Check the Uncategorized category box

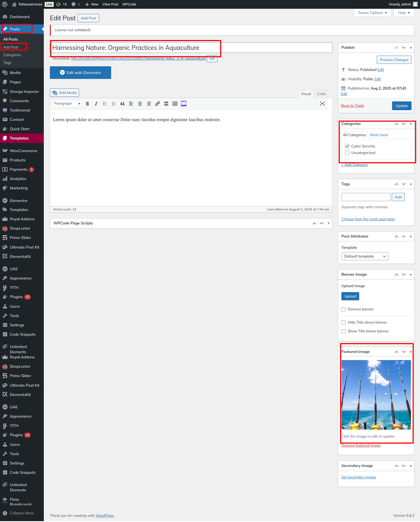[x=347, y=153]
